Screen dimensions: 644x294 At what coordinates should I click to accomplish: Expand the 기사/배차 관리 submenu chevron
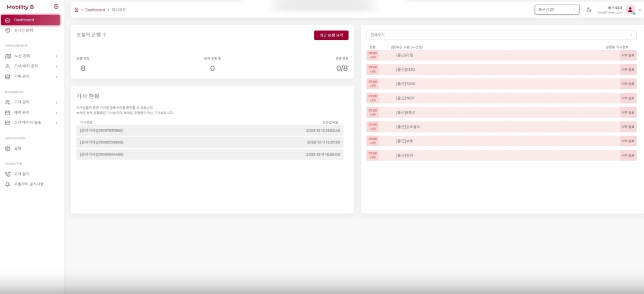click(x=57, y=66)
